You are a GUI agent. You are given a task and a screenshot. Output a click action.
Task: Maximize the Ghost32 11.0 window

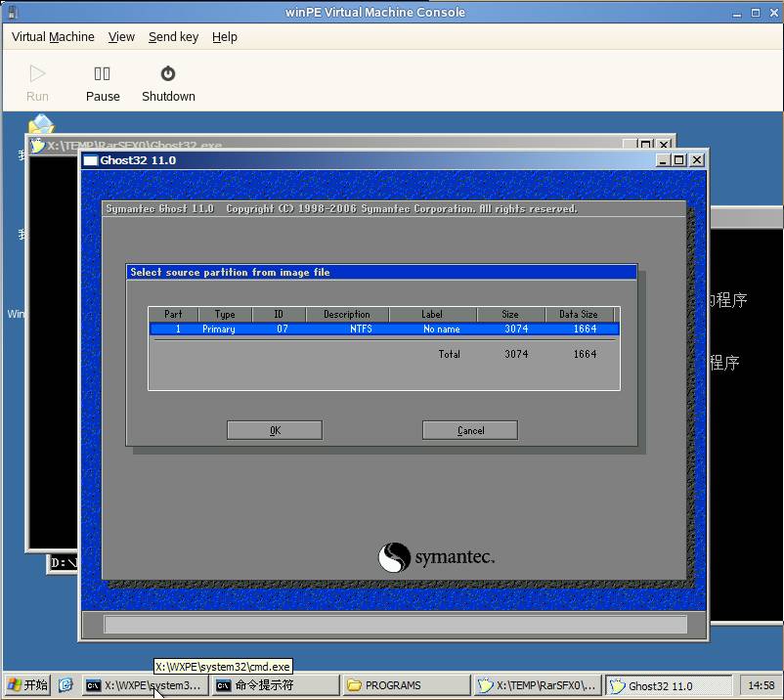tap(679, 160)
